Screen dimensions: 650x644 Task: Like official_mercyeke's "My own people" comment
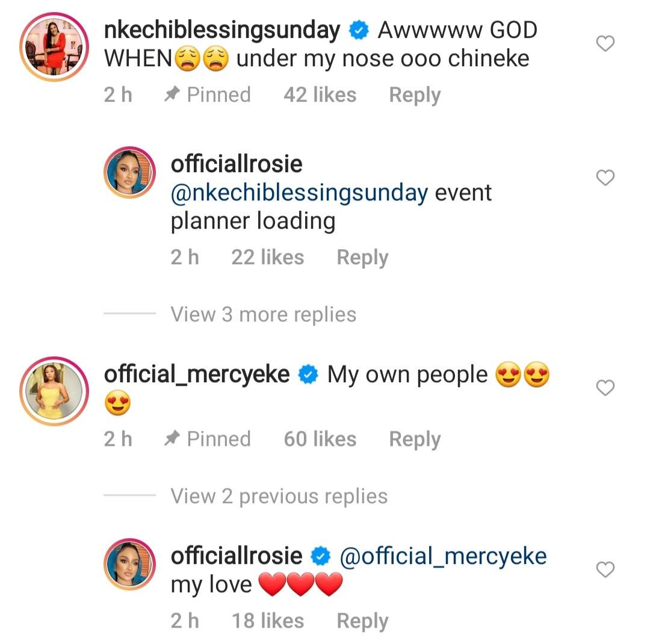coord(605,388)
